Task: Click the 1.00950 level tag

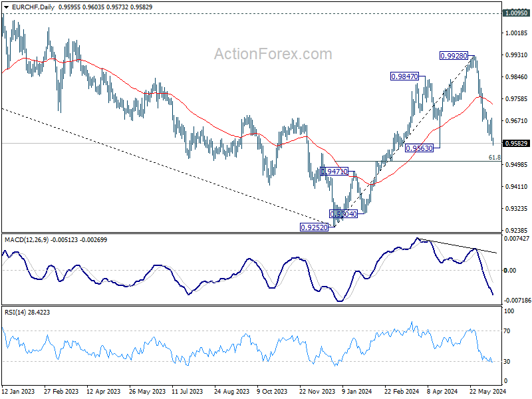Action: 517,13
